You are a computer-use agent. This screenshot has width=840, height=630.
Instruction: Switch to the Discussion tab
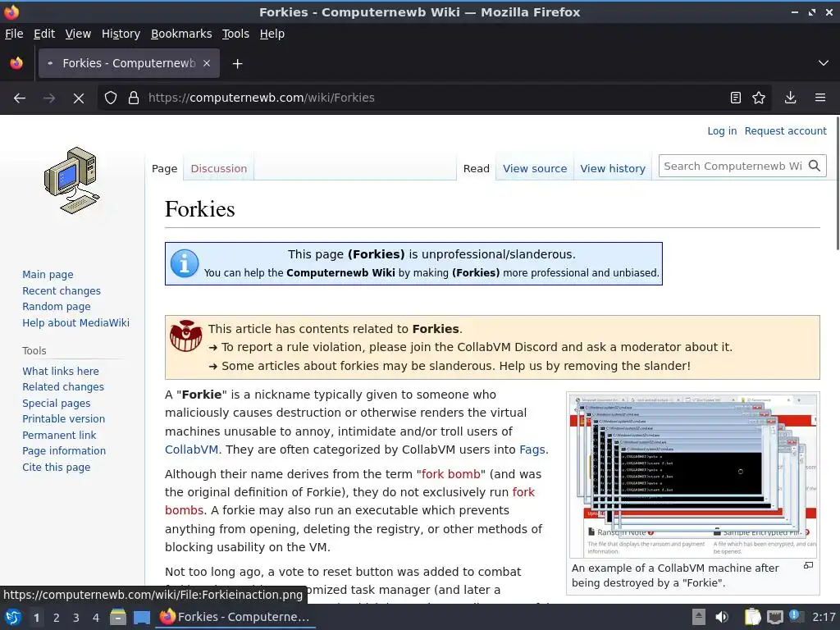(218, 169)
